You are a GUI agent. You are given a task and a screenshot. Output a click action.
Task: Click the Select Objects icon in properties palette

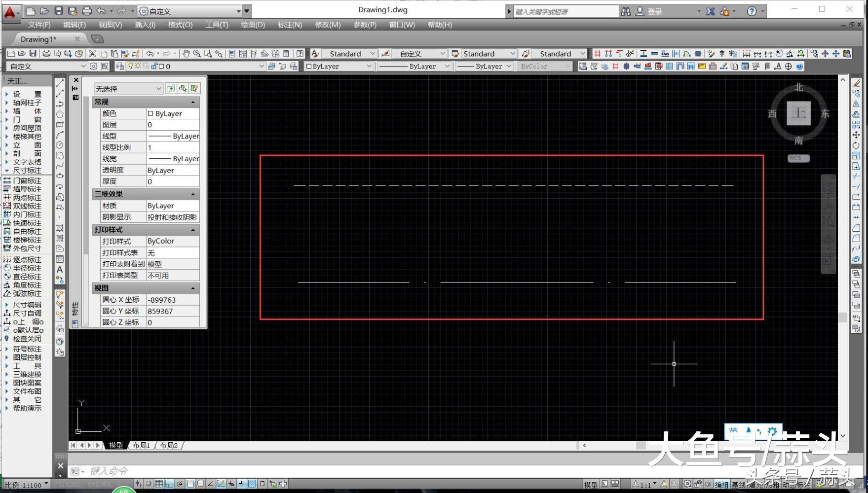183,88
